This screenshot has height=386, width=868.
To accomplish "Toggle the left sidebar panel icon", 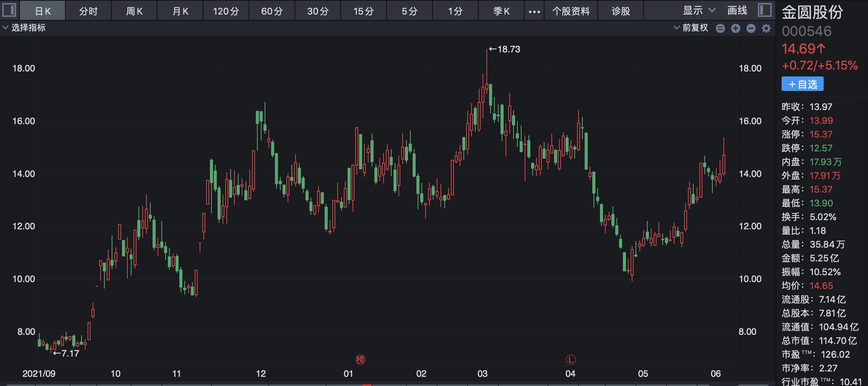I will coord(9,10).
